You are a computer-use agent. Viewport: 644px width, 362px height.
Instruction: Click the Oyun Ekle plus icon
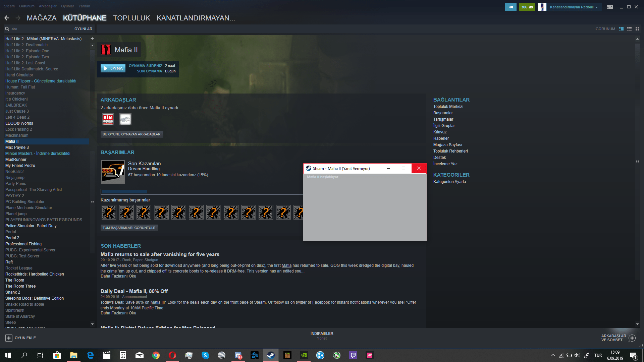point(9,338)
